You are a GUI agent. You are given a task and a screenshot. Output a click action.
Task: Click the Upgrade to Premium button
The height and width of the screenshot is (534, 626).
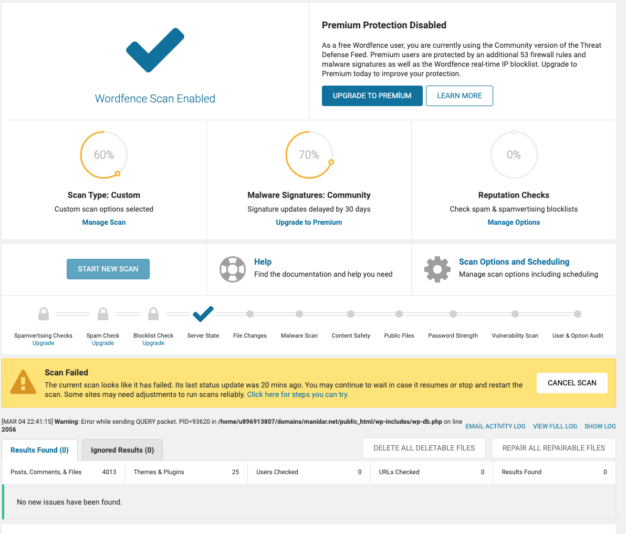[371, 95]
